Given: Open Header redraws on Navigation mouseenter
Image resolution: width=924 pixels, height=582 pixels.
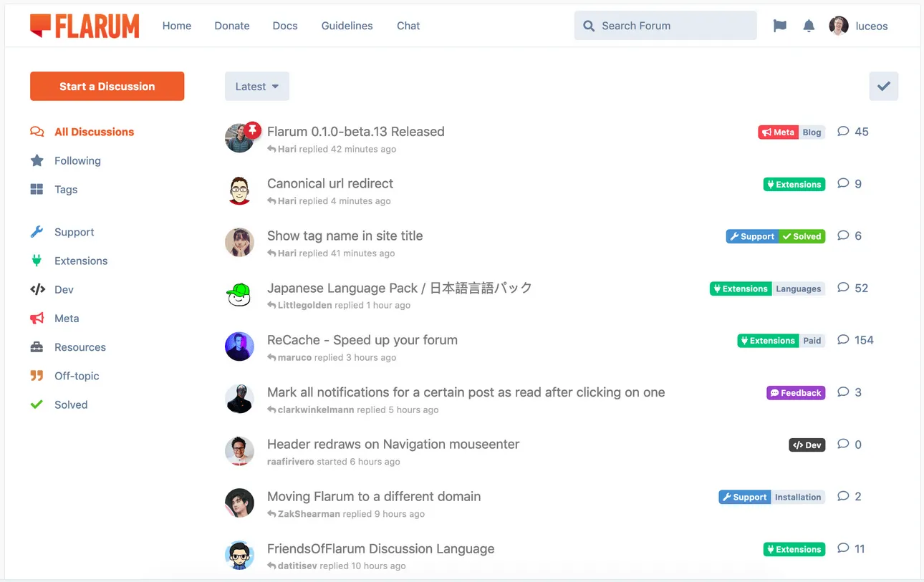Looking at the screenshot, I should click(393, 444).
